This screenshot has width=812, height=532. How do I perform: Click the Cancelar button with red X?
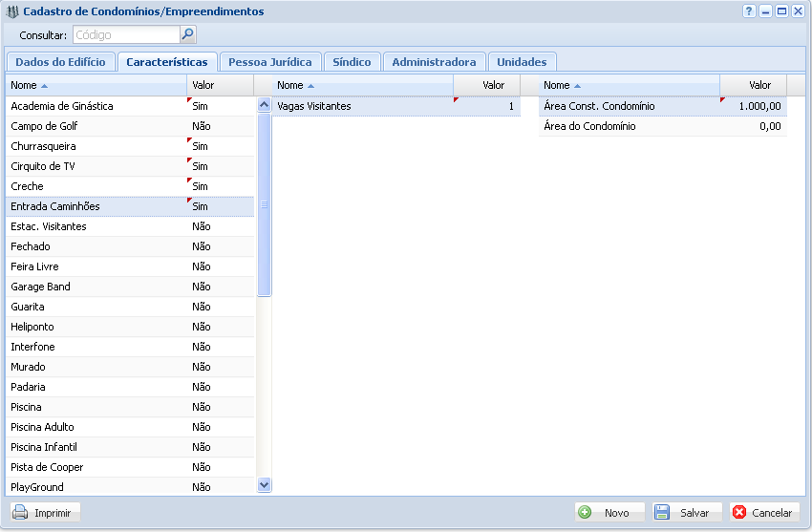pyautogui.click(x=763, y=513)
